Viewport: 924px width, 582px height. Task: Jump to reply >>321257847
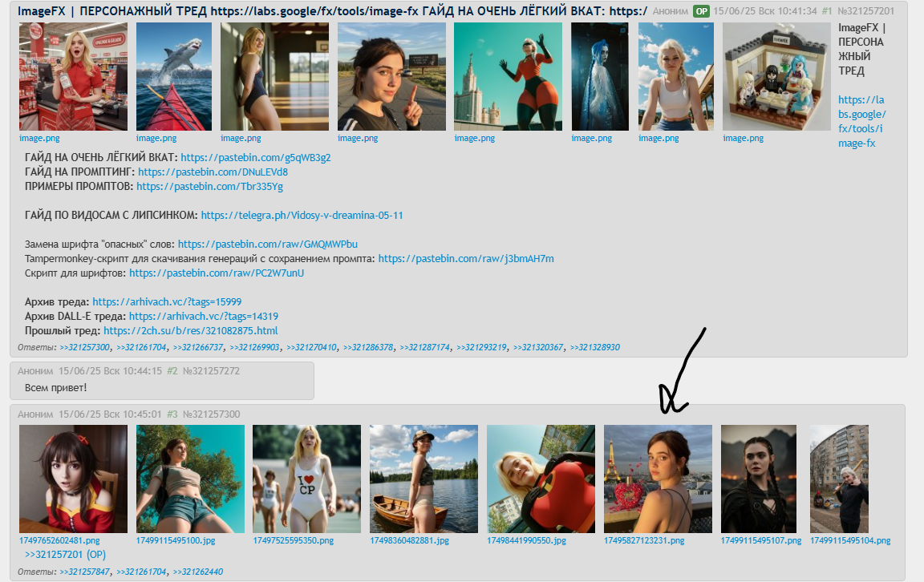pos(85,572)
